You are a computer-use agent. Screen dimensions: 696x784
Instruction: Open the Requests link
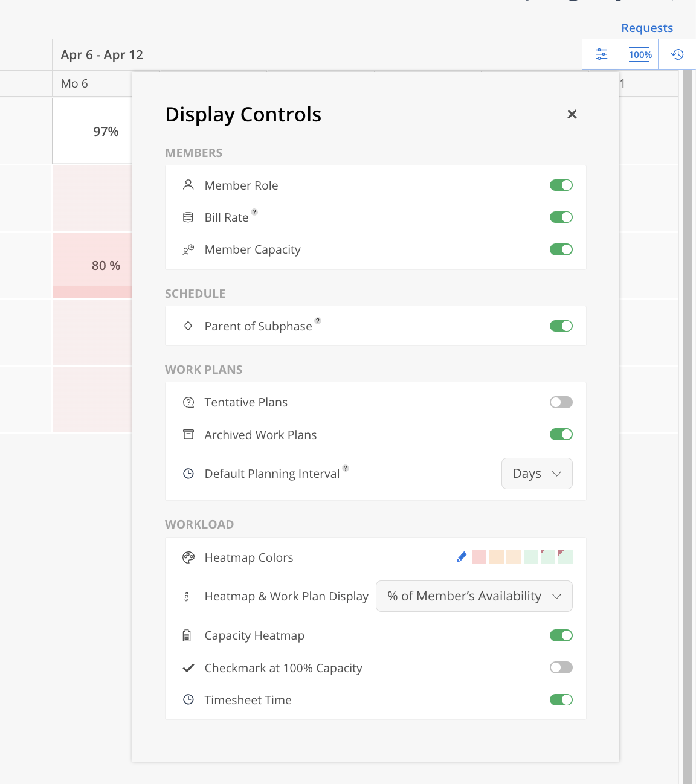click(x=646, y=28)
